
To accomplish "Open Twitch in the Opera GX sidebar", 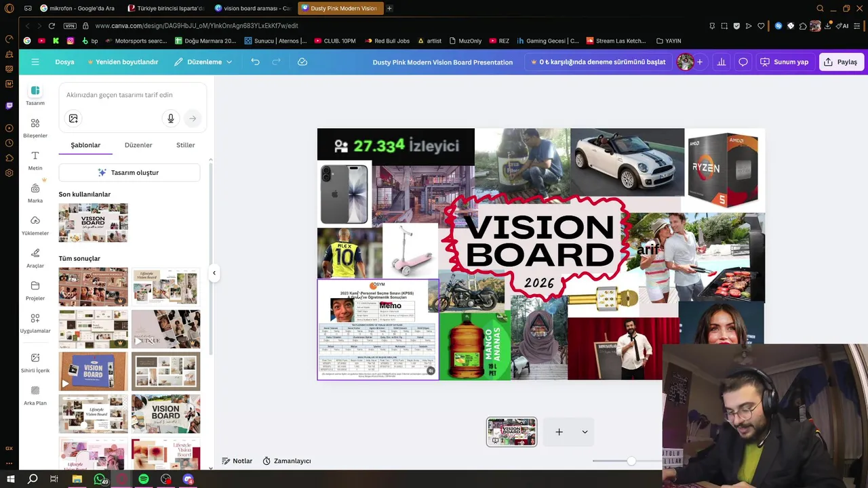I will [x=9, y=106].
